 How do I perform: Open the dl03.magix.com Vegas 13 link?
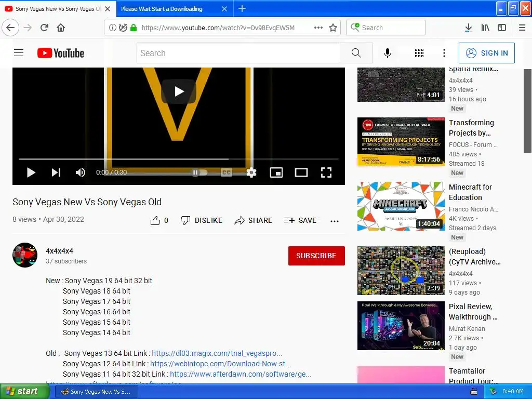[217, 353]
